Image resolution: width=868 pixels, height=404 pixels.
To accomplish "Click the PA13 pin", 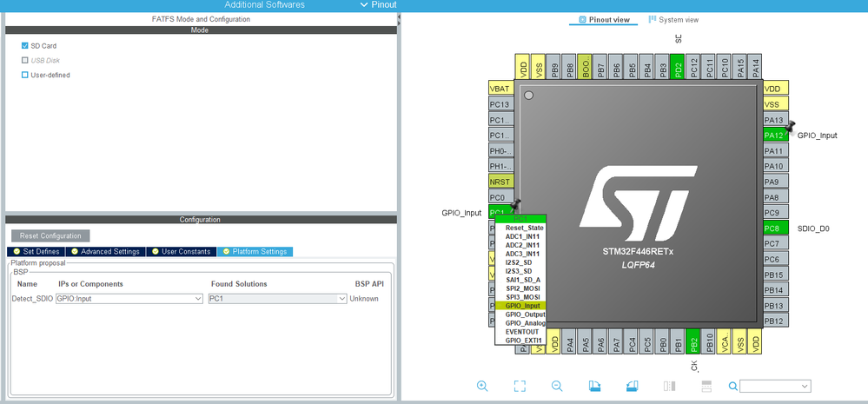I will click(x=776, y=120).
